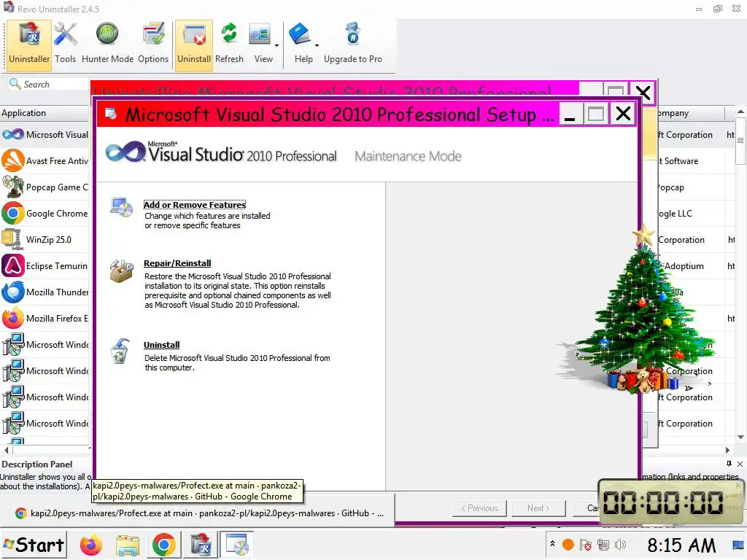Open the Uninstaller toolbar icon
747x560 pixels.
[28, 44]
